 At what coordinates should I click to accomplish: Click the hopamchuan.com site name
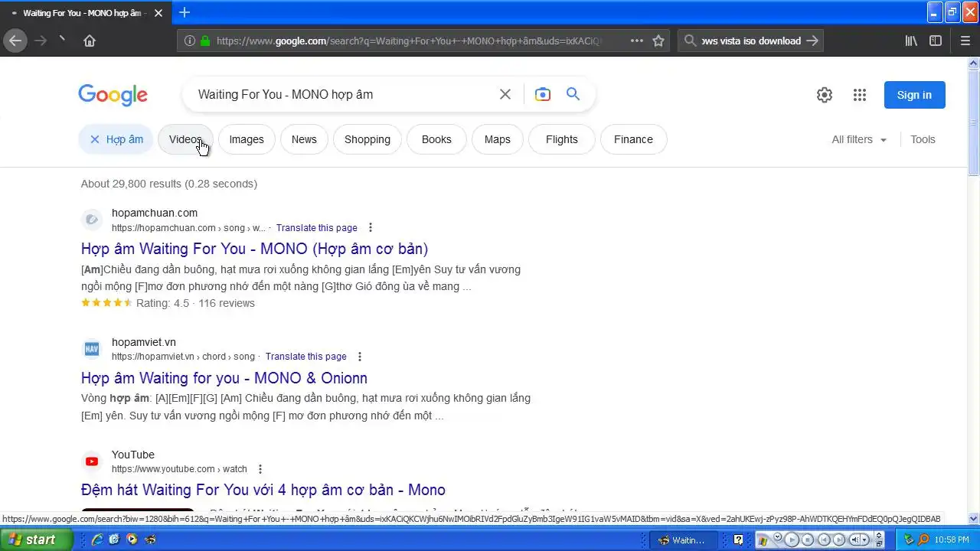(x=155, y=213)
